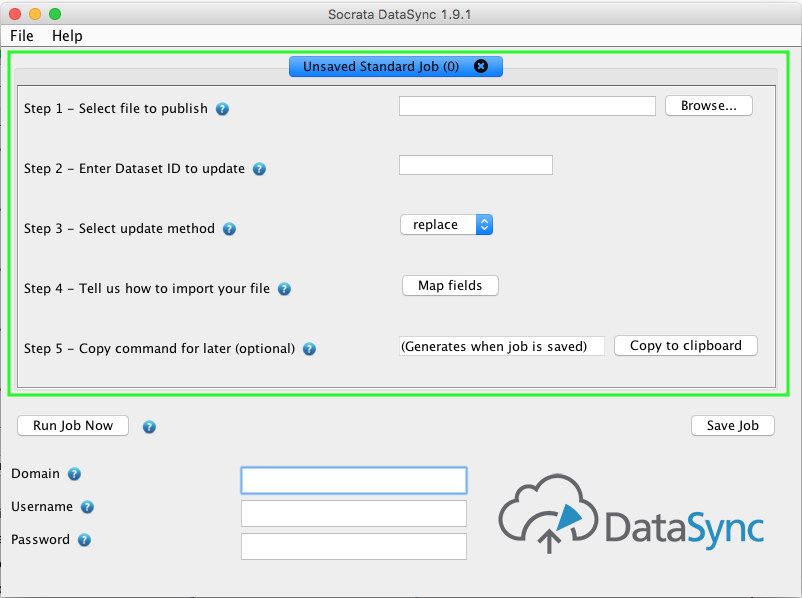Click the Dataset ID input field
Viewport: 802px width, 598px height.
point(476,165)
